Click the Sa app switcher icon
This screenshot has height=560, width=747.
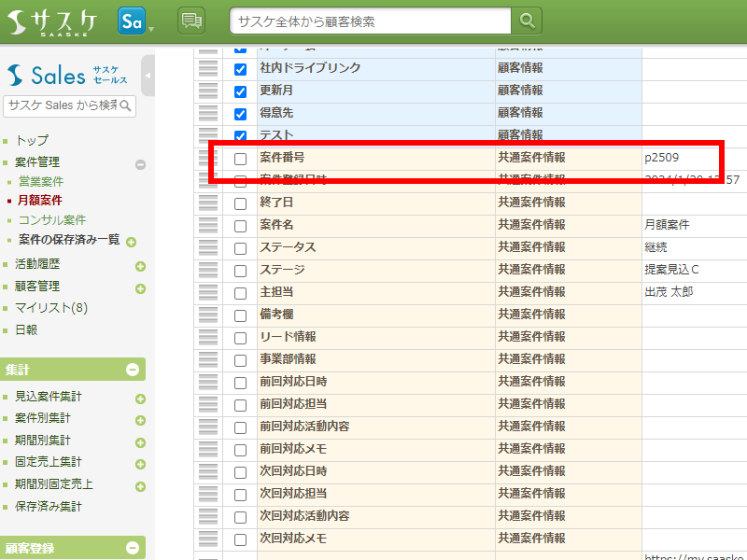pyautogui.click(x=131, y=21)
